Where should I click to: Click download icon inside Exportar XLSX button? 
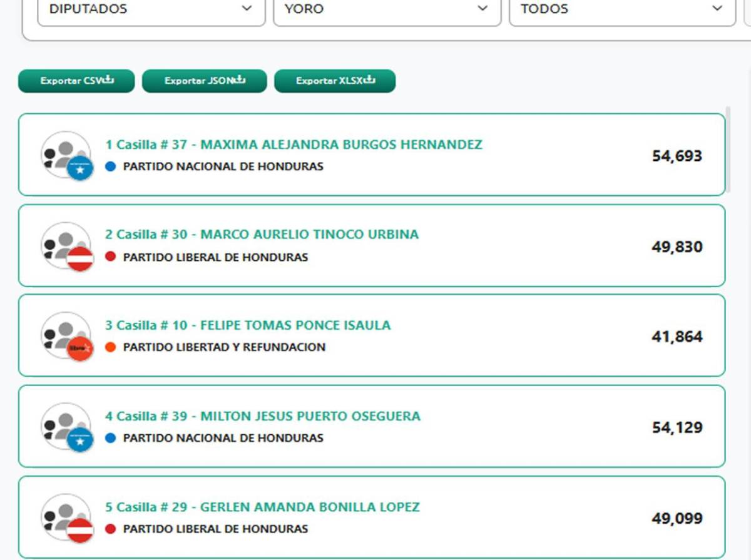pos(370,80)
